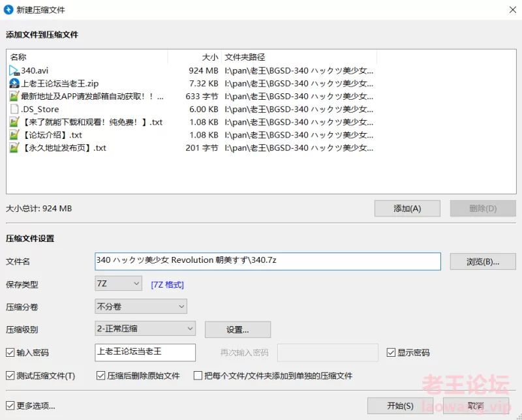The image size is (522, 420).
Task: Click the 大小总计: 924 MB total text
Action: 39,208
